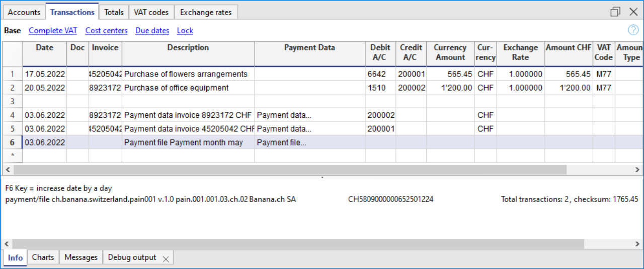Click the table horizontal scrollbar thumb

click(x=289, y=170)
